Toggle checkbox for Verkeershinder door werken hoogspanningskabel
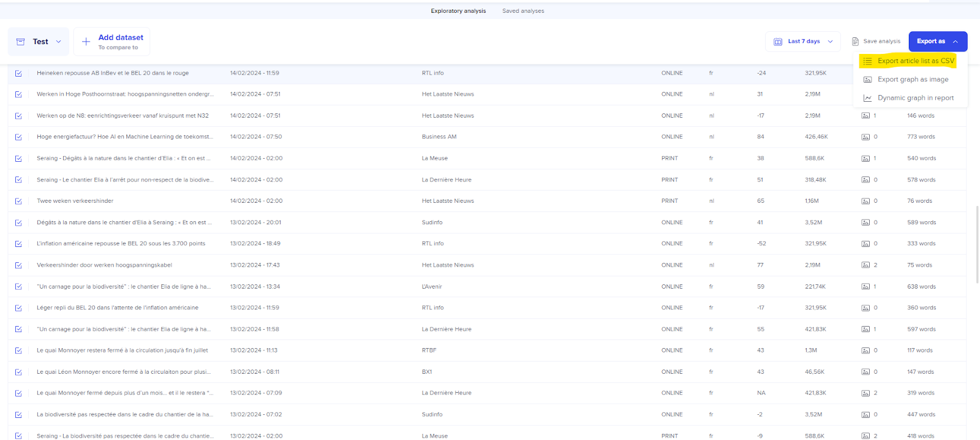 pos(18,265)
